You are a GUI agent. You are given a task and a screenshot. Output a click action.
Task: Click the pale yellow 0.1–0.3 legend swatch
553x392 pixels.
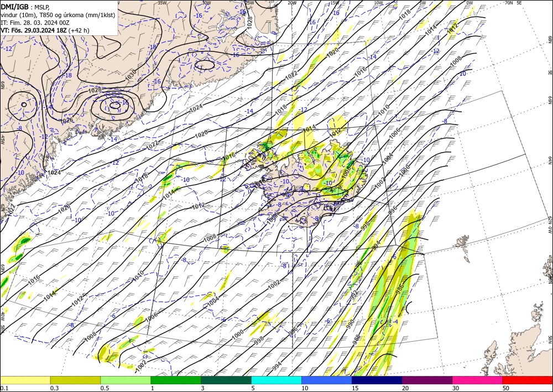pos(25,380)
